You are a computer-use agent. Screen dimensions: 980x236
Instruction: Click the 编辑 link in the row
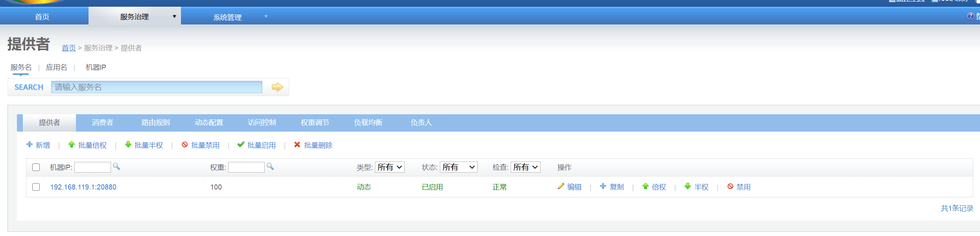click(574, 187)
